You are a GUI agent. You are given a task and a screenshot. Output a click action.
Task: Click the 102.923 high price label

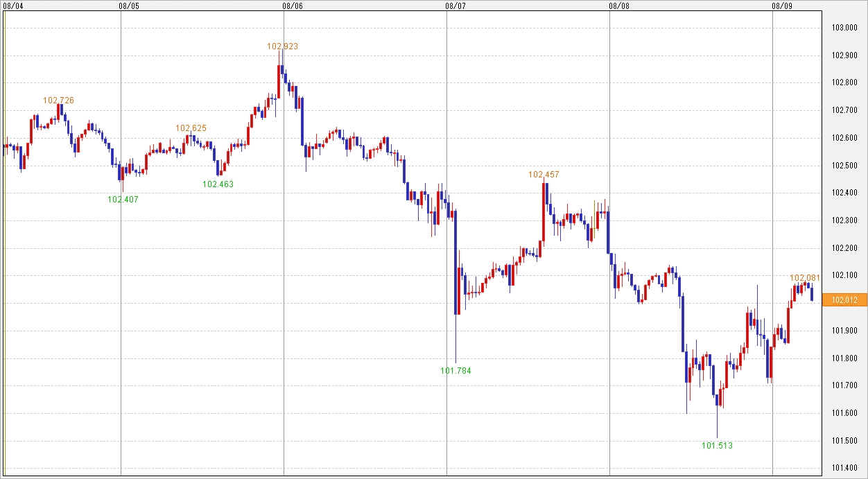pyautogui.click(x=282, y=46)
